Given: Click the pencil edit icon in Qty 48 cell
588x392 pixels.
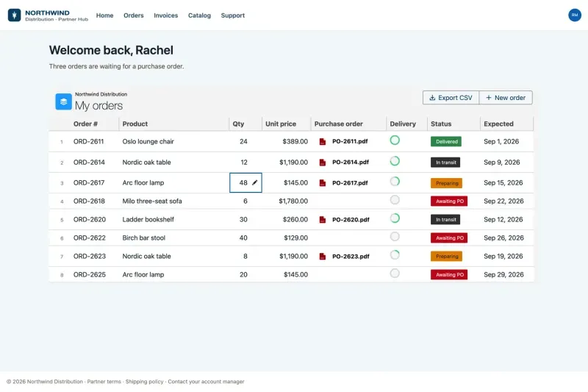Looking at the screenshot, I should [x=254, y=182].
